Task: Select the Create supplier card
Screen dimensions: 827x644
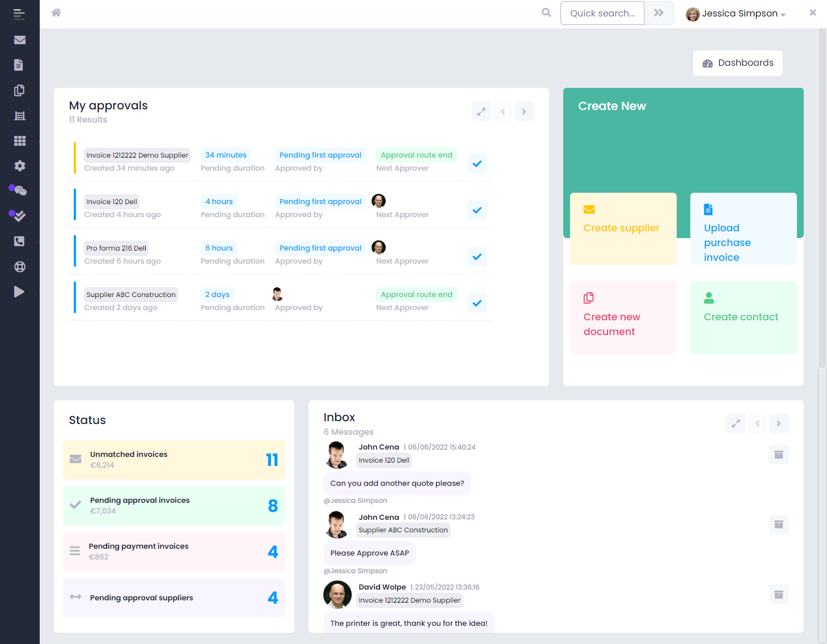Action: [x=623, y=228]
